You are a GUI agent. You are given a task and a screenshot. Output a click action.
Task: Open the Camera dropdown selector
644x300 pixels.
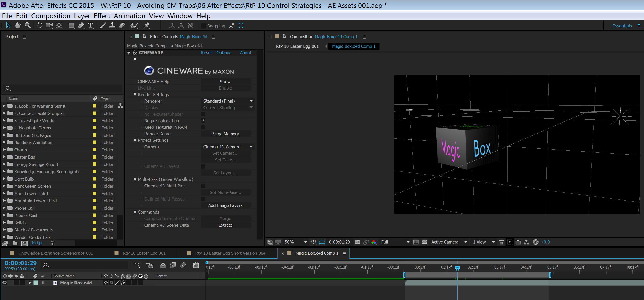click(251, 147)
